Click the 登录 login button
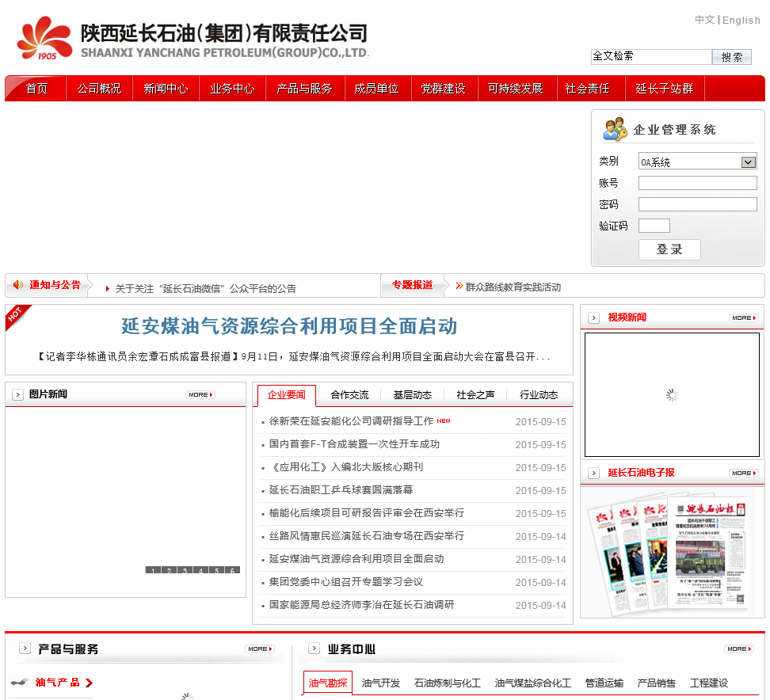 click(x=669, y=249)
